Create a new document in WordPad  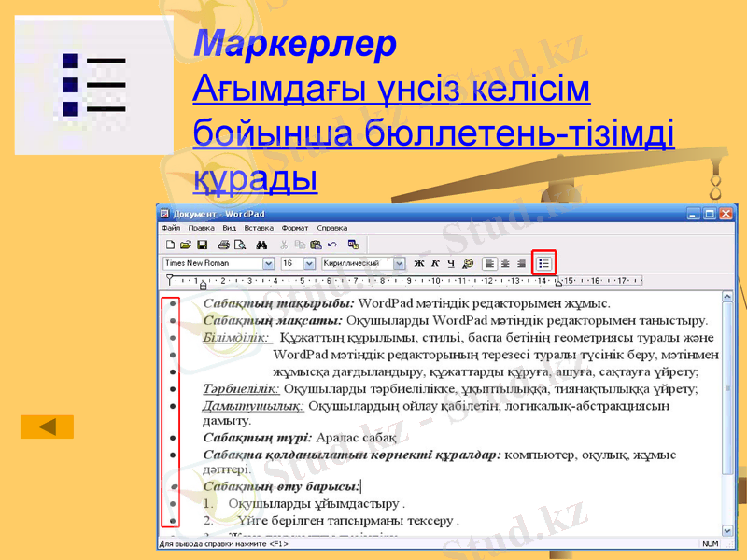click(173, 244)
